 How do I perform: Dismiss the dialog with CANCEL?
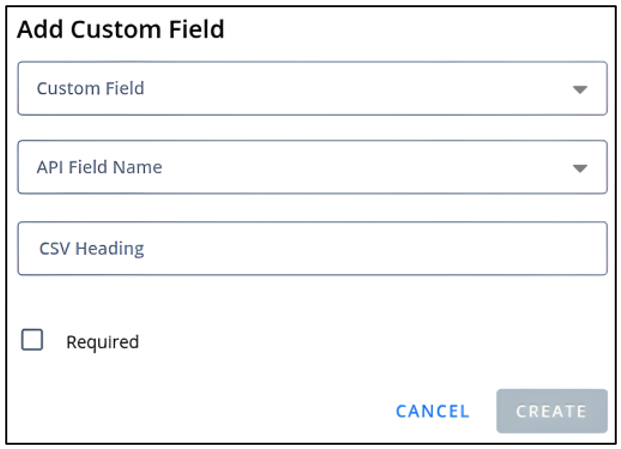[432, 412]
